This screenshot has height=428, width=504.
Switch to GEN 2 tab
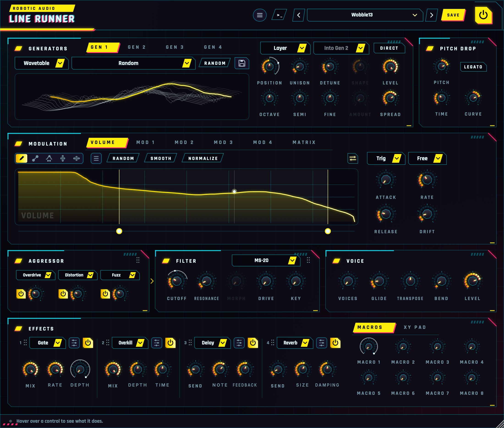coord(137,47)
